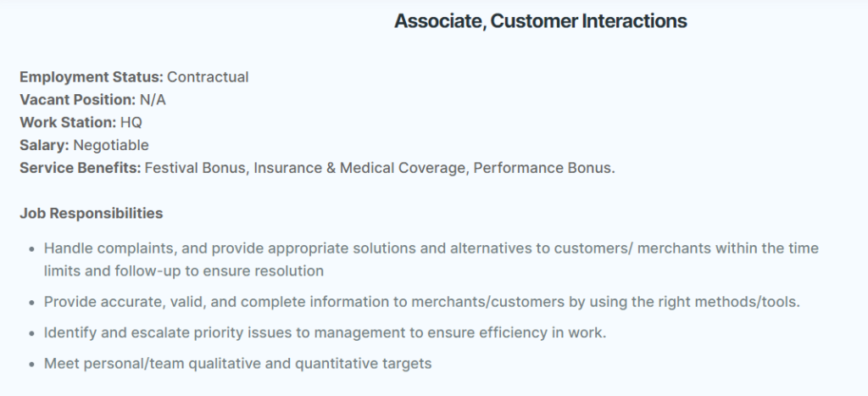Click the 'Salary:' label
The height and width of the screenshot is (396, 868).
click(44, 145)
